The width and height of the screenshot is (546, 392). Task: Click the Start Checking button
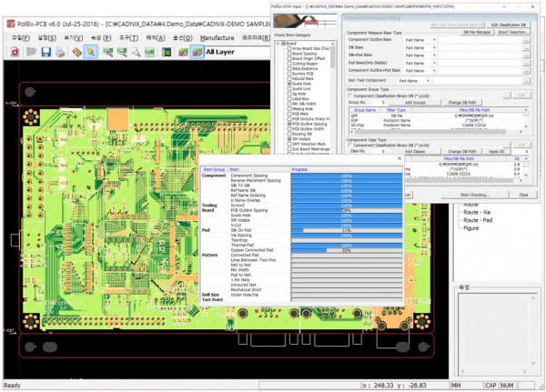coord(474,195)
